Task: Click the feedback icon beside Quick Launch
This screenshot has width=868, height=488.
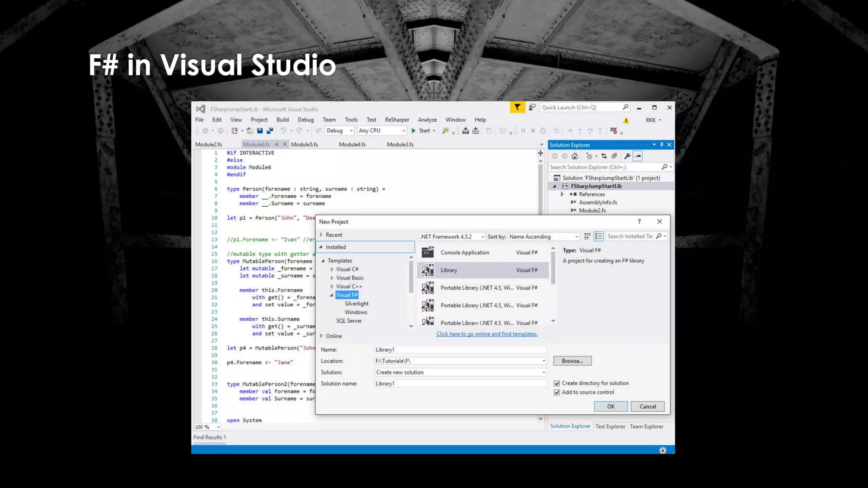Action: coord(532,108)
